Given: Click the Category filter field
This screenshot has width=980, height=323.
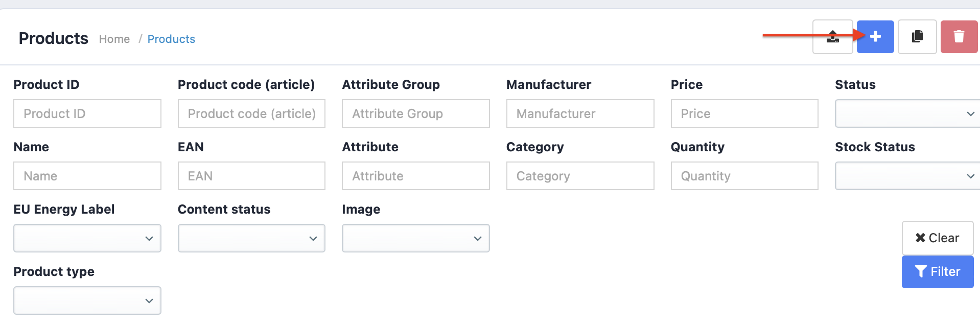Looking at the screenshot, I should [580, 176].
